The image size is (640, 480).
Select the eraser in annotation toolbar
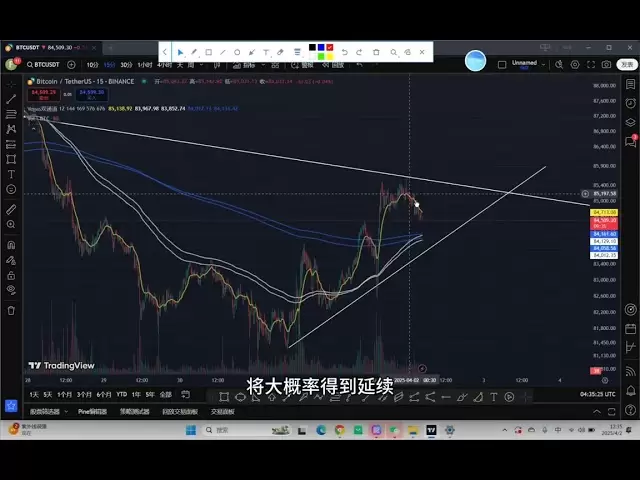280,52
